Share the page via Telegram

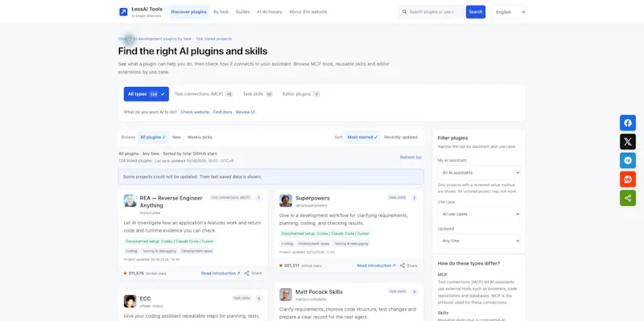click(628, 161)
